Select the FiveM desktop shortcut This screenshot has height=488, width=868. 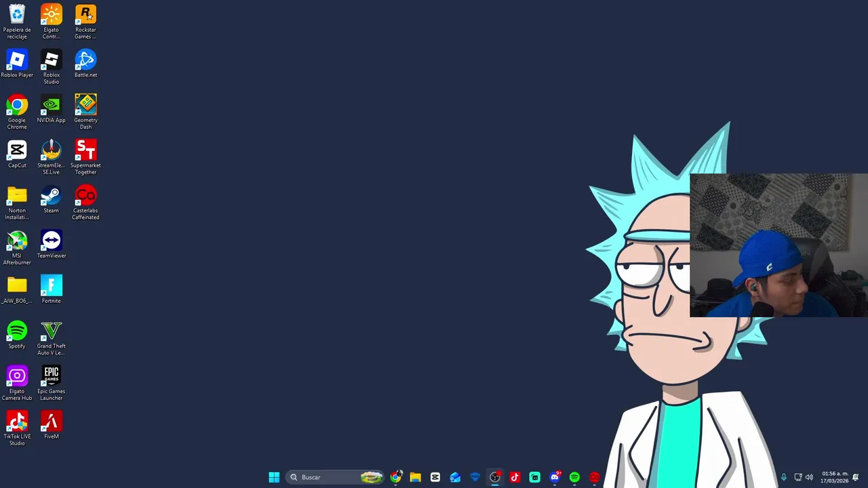coord(52,426)
